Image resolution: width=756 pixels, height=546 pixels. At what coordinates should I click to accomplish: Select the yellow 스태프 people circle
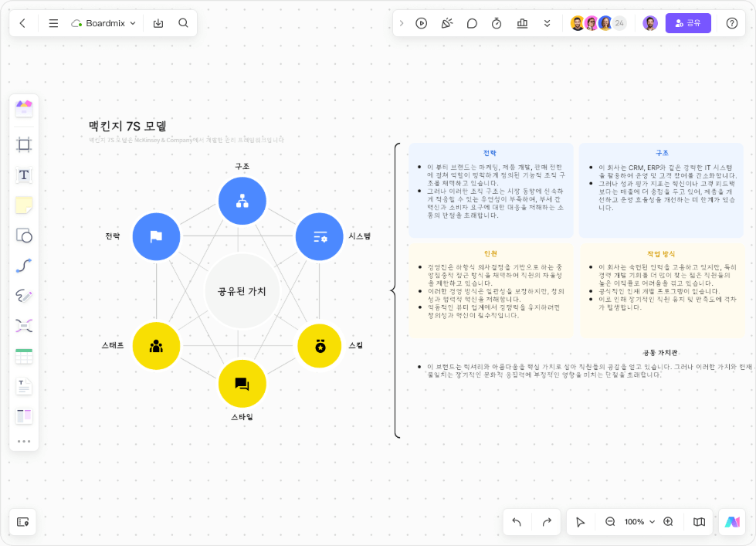tap(156, 346)
